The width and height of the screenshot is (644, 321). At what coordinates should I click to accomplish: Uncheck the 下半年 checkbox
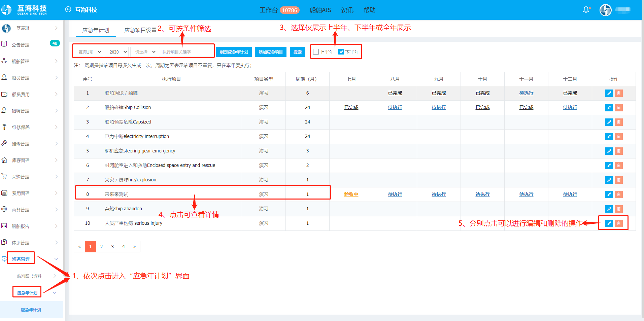pos(341,52)
